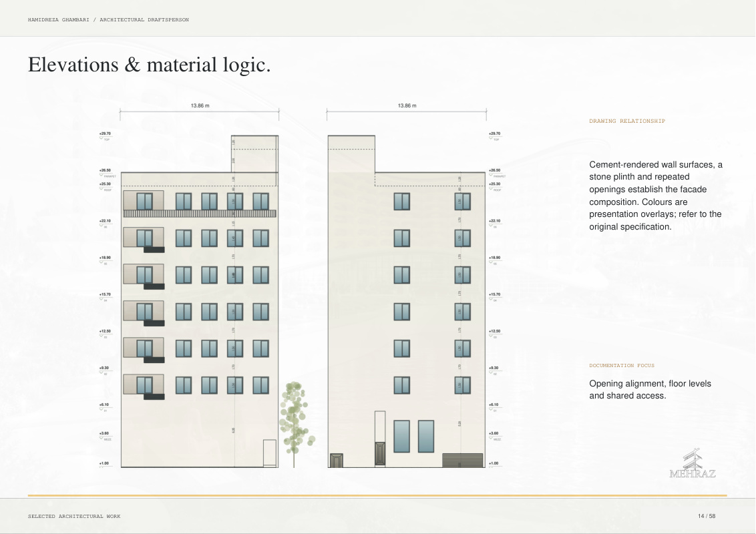Click the page number "14 / 58"
Image resolution: width=756 pixels, height=534 pixels.
707,516
